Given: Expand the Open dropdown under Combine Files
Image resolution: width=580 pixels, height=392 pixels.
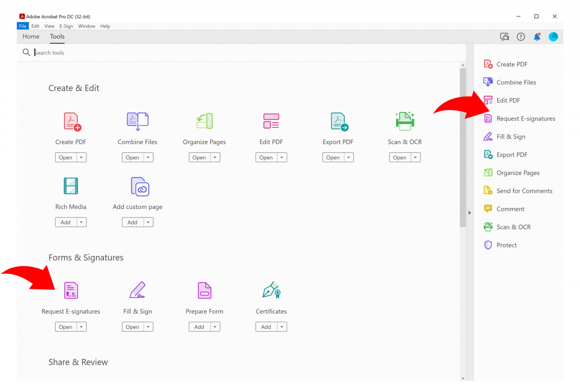Looking at the screenshot, I should 148,157.
